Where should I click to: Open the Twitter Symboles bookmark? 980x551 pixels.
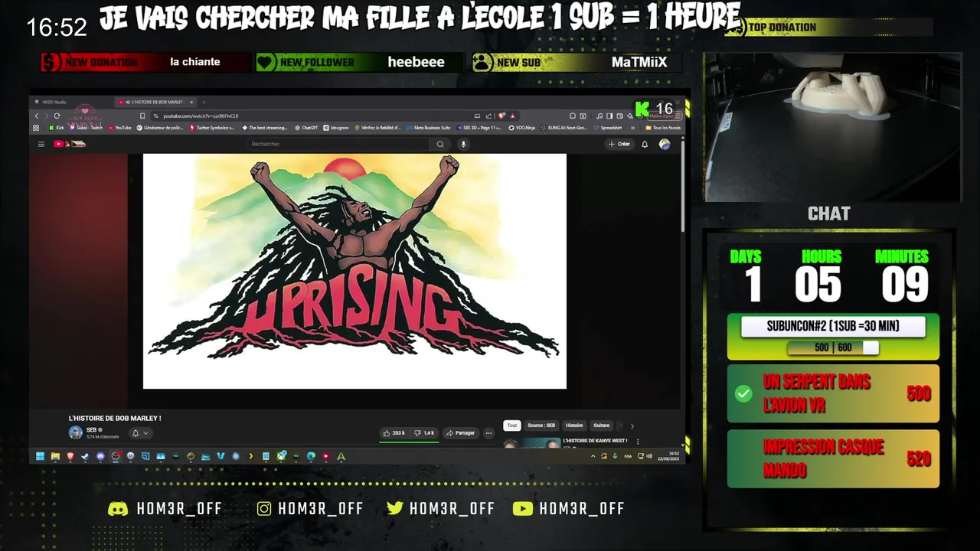pyautogui.click(x=211, y=128)
